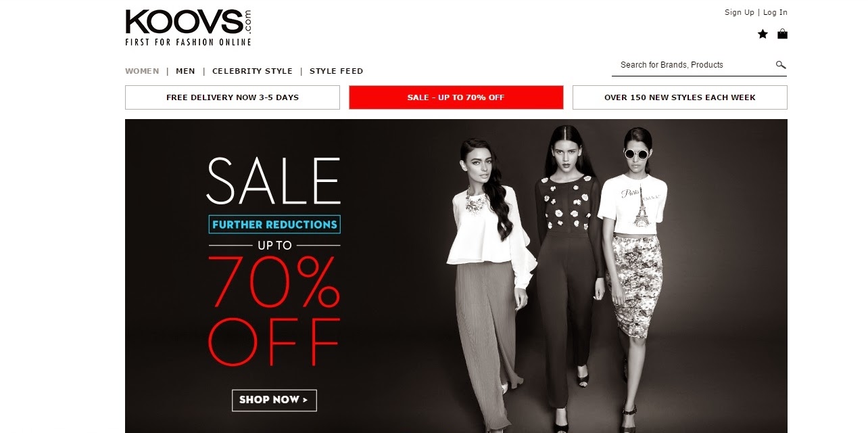This screenshot has height=433, width=868.
Task: Click the KOOVS.com logo
Action: [x=189, y=28]
